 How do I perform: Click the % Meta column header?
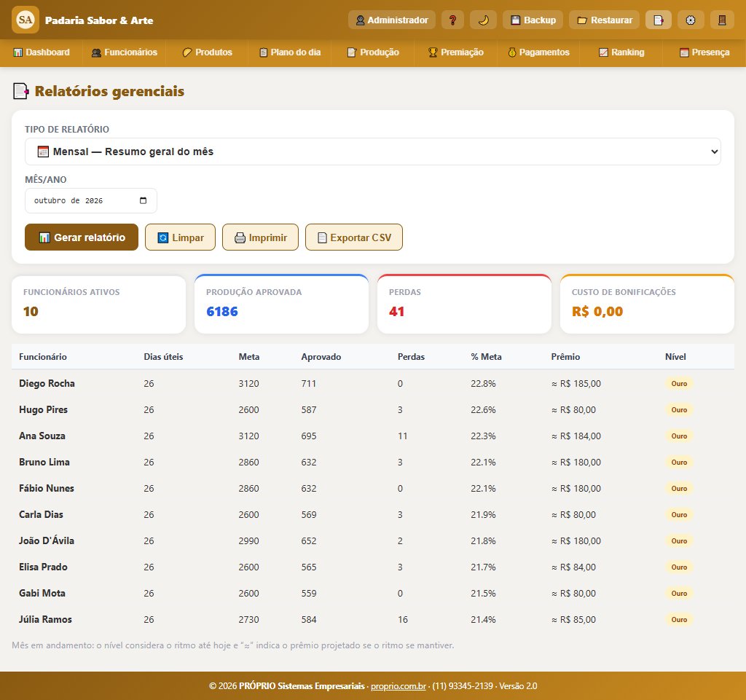click(x=486, y=357)
